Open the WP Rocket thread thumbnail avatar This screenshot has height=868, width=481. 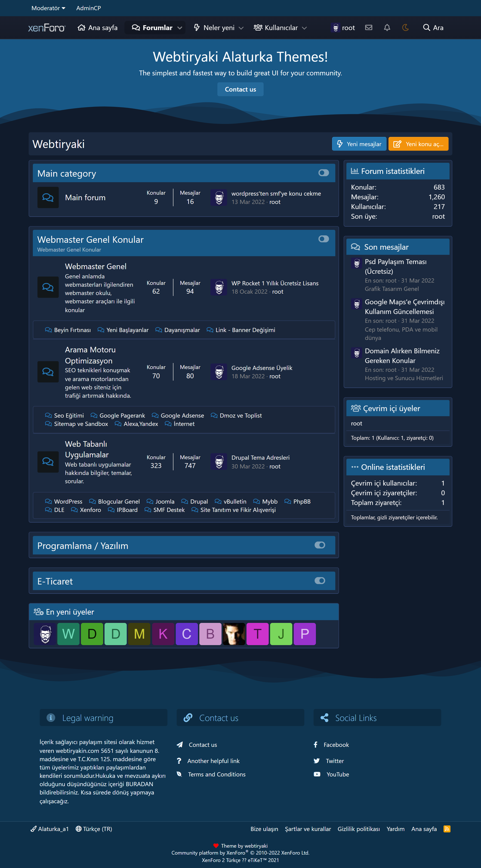(x=219, y=287)
